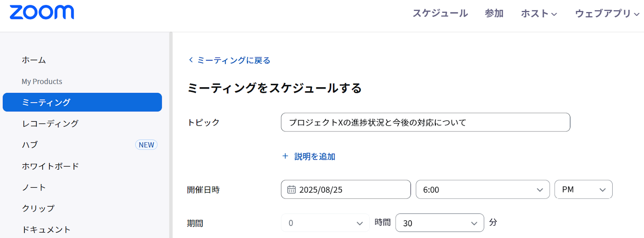Click the Zoom logo
This screenshot has width=644, height=238.
42,12
